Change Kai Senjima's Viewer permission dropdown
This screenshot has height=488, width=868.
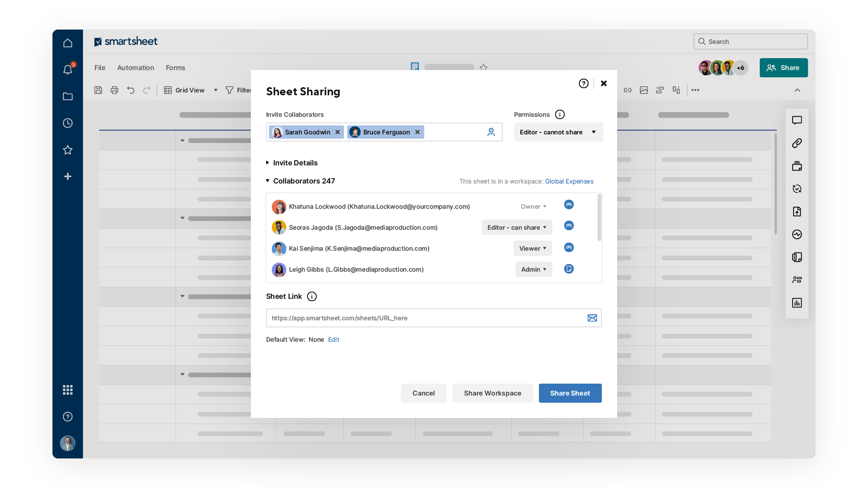coord(532,248)
